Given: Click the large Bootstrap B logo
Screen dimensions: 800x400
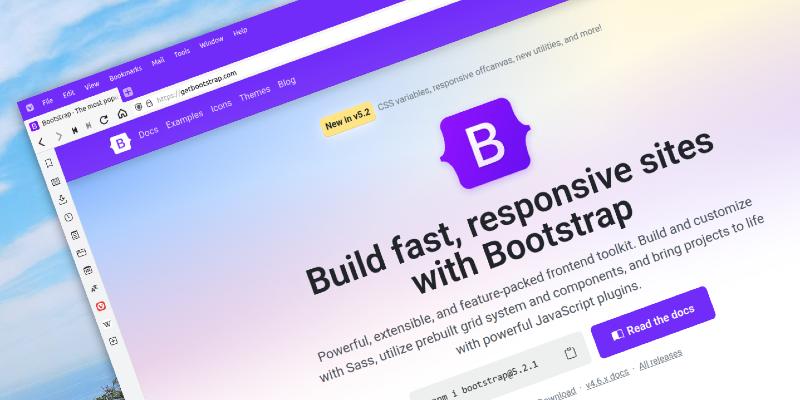Looking at the screenshot, I should (485, 143).
